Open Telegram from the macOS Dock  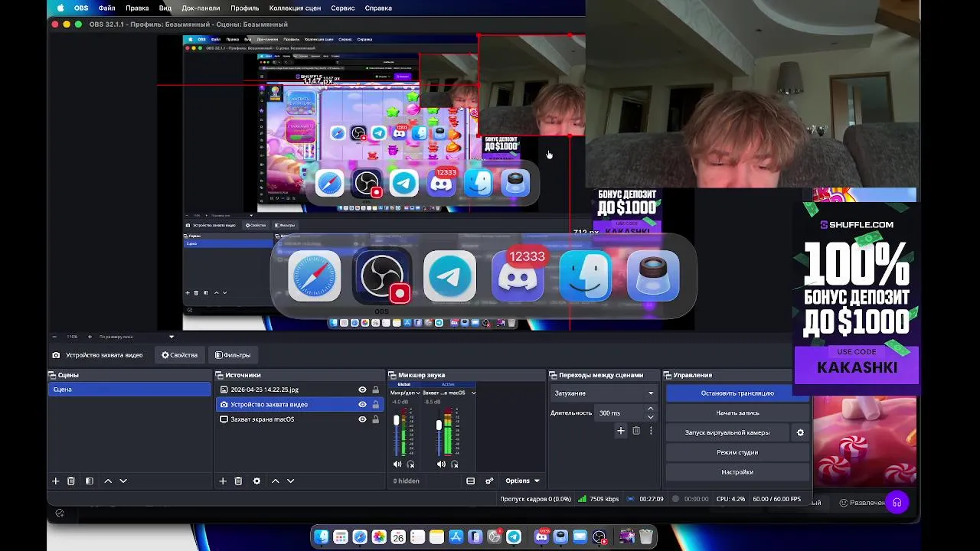click(x=514, y=537)
